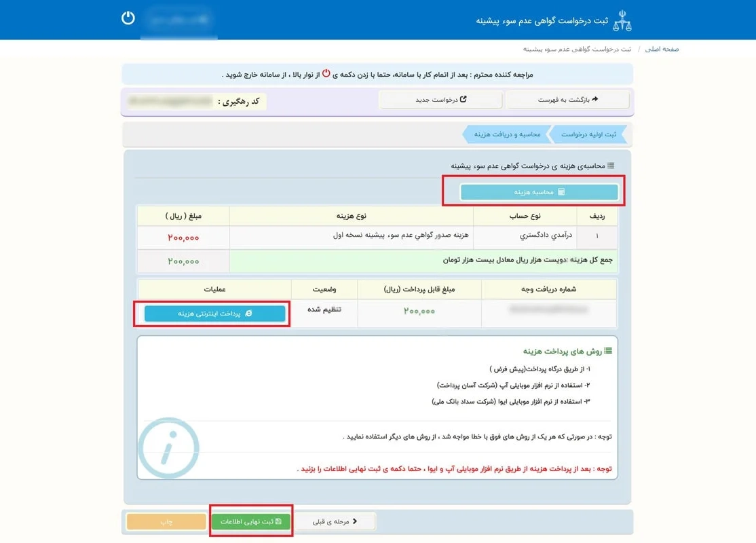Image resolution: width=756 pixels, height=543 pixels.
Task: Click the جمع کل هزینه total row text
Action: coord(527,260)
